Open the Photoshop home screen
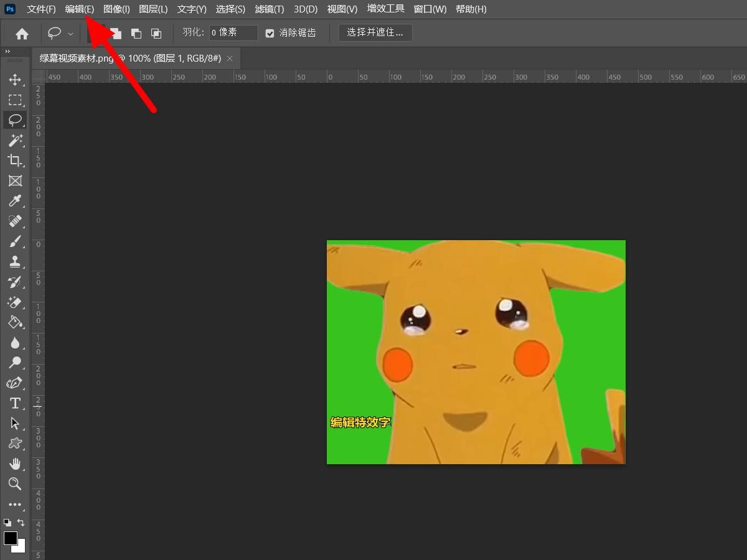Screen dimensions: 747x560 (x=22, y=33)
